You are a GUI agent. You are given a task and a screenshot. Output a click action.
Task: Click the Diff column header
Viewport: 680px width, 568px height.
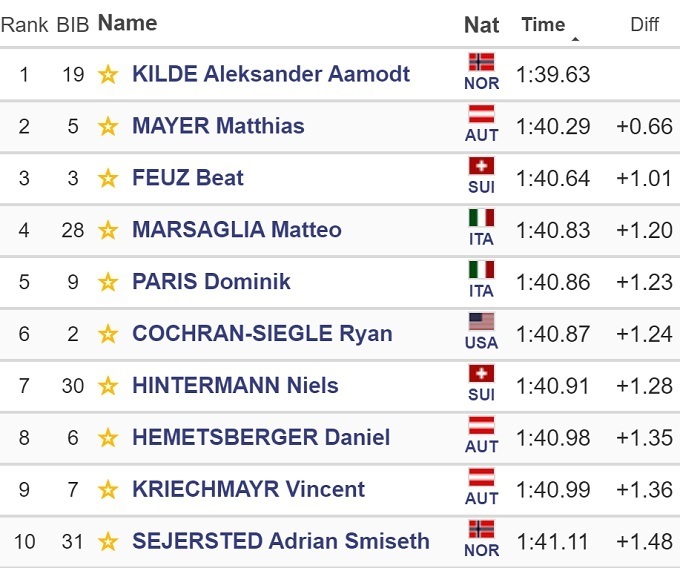click(644, 24)
